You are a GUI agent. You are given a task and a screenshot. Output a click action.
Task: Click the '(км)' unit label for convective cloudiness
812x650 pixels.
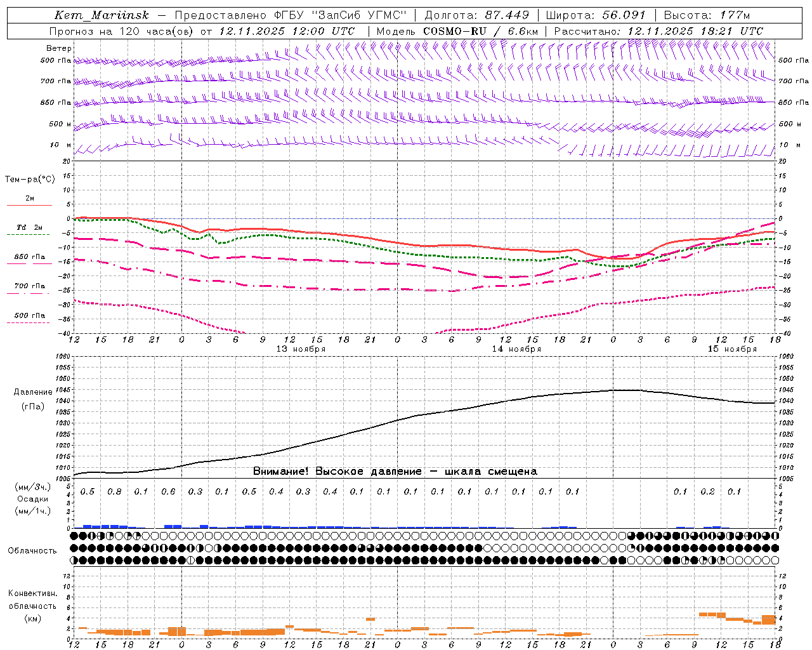32,618
